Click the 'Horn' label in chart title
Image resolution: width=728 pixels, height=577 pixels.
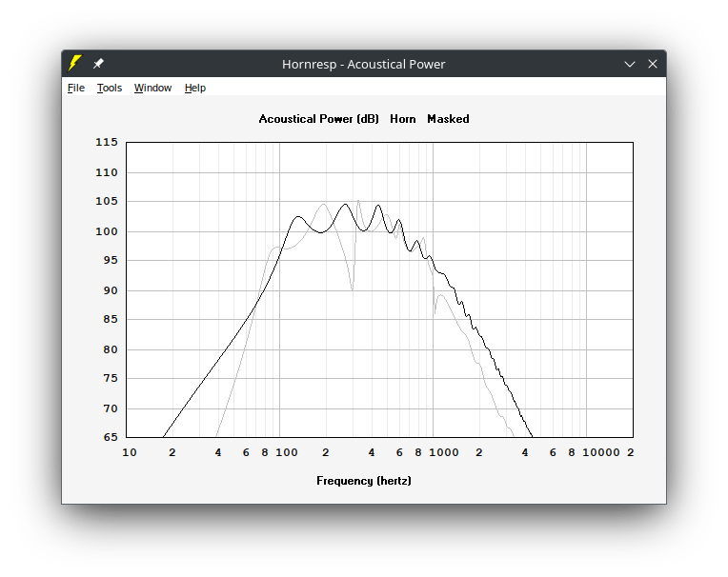tap(402, 119)
